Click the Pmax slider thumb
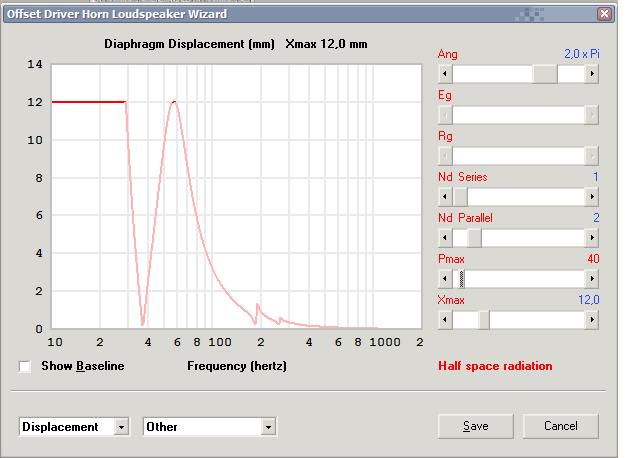This screenshot has width=640, height=458. [x=462, y=279]
